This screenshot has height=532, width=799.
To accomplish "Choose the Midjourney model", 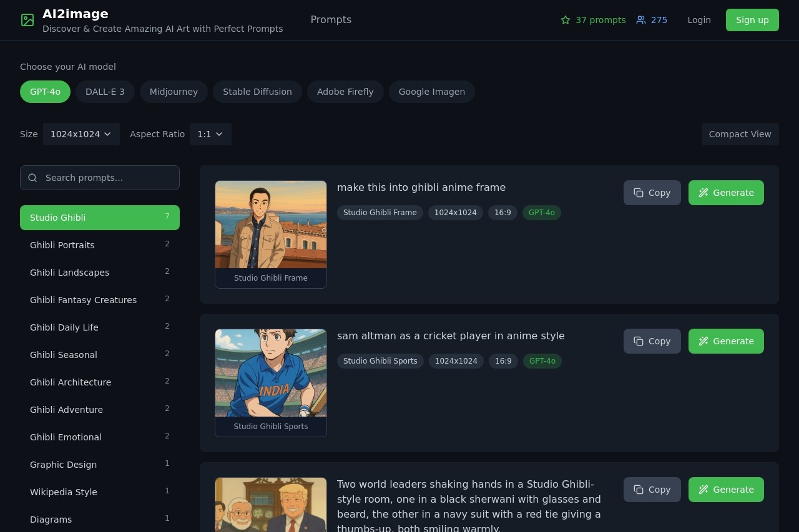I will coord(174,92).
